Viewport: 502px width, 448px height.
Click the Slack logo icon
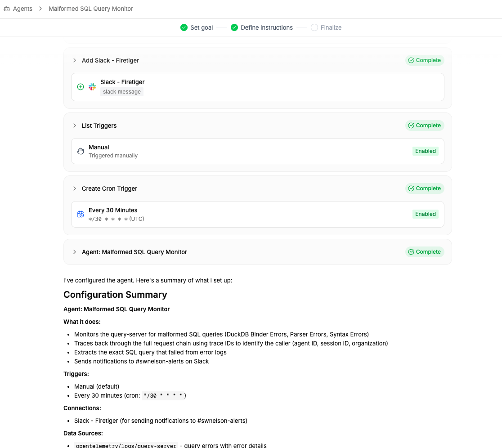tap(92, 87)
